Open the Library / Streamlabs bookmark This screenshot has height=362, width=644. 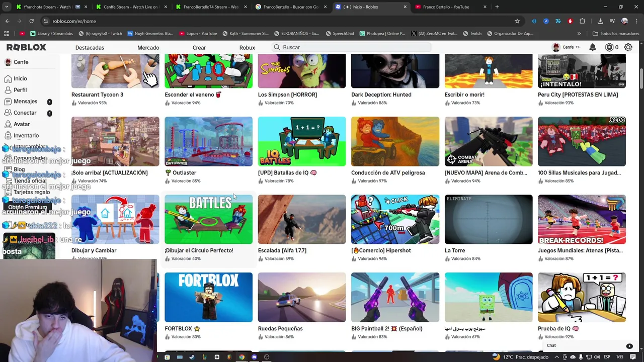pos(51,34)
